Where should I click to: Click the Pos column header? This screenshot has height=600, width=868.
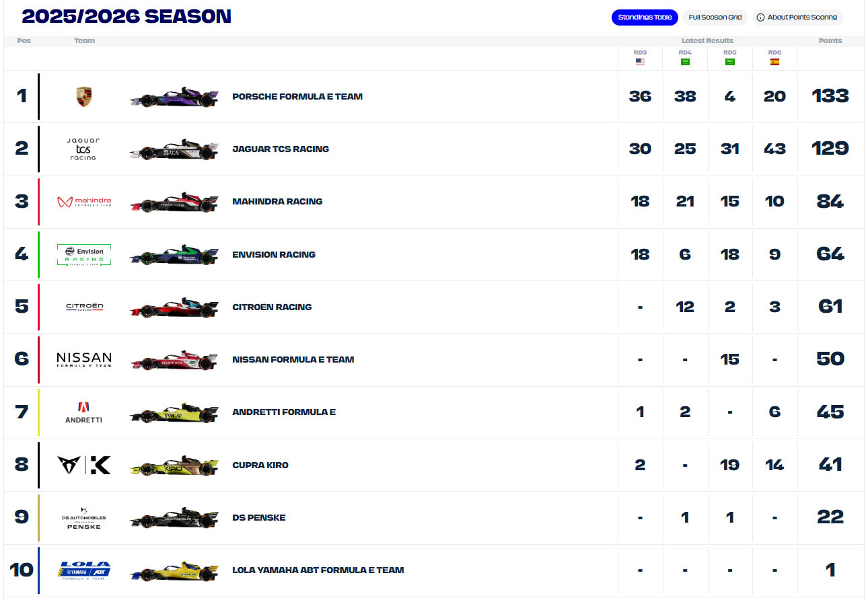(x=24, y=41)
